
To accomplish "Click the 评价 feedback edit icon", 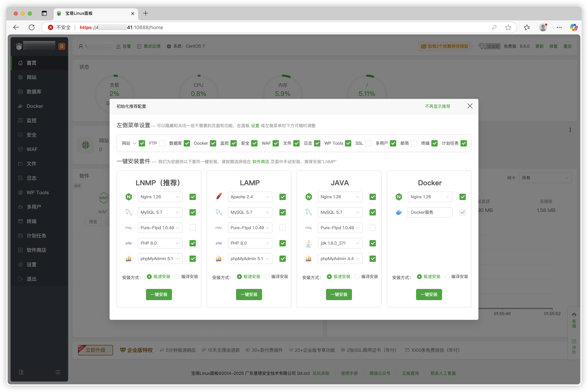I will [574, 341].
